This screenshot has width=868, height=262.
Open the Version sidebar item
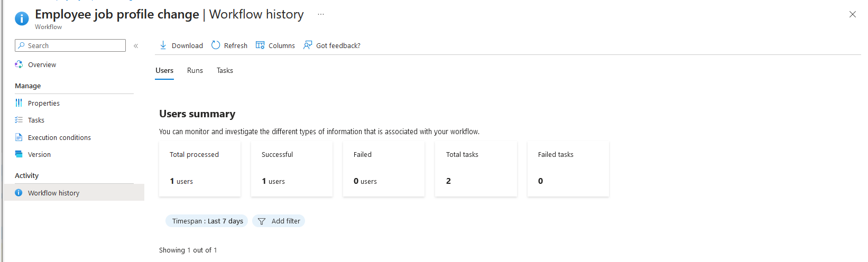[39, 154]
